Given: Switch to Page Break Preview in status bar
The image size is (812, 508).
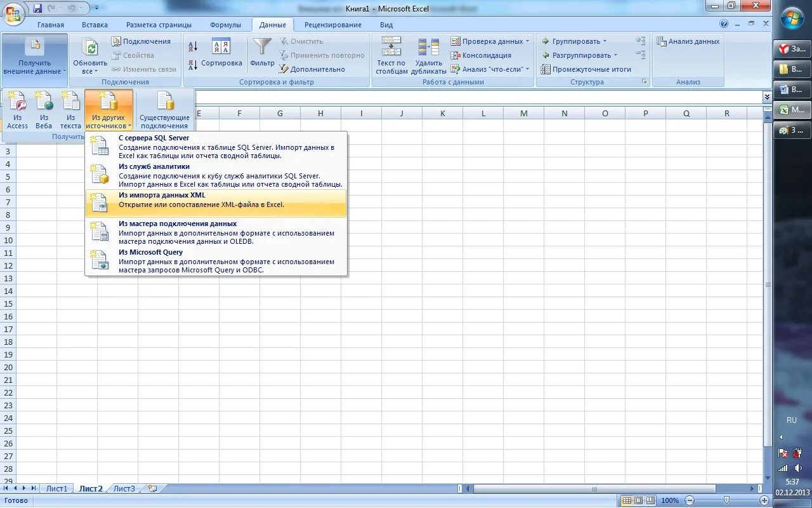Looking at the screenshot, I should [650, 500].
